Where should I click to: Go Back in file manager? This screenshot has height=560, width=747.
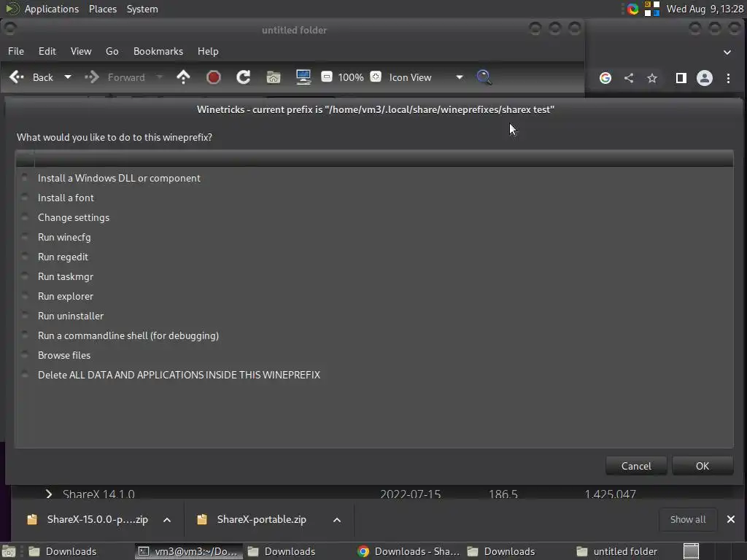tap(31, 77)
